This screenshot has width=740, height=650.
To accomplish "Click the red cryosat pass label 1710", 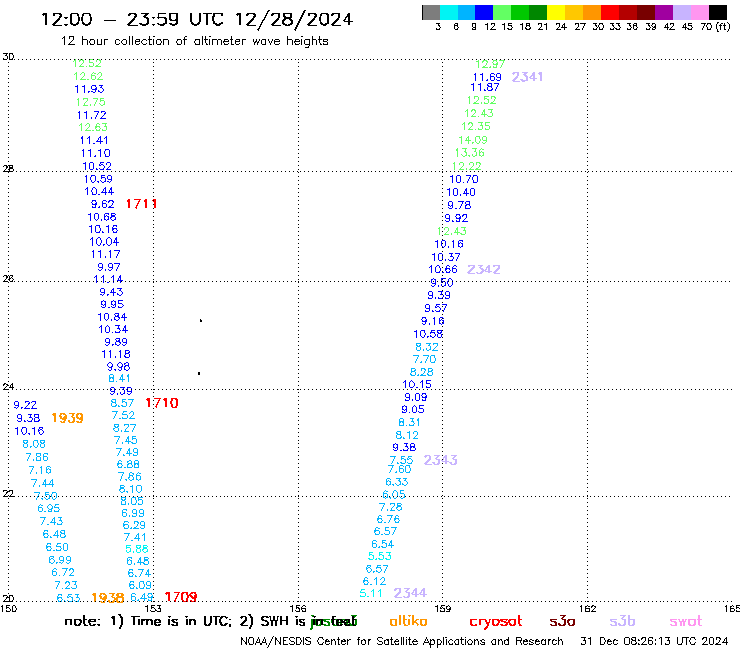I will coord(162,403).
